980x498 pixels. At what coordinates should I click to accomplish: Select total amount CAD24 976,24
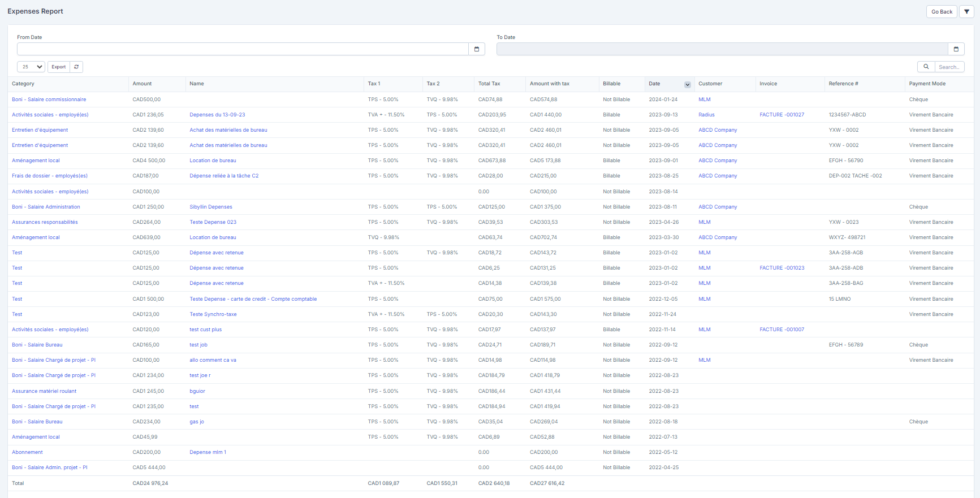pos(150,483)
